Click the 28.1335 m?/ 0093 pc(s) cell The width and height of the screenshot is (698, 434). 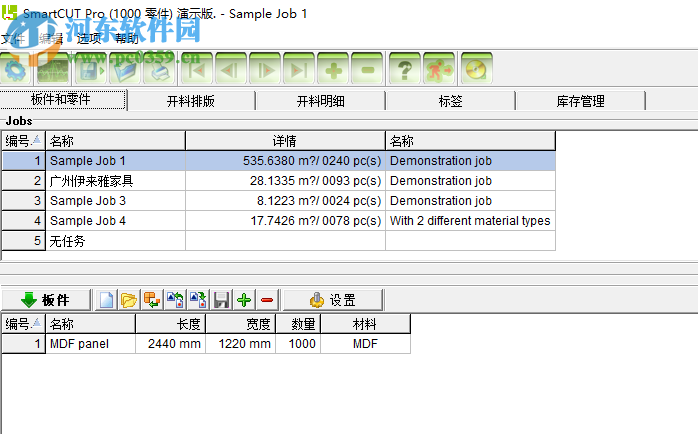285,181
